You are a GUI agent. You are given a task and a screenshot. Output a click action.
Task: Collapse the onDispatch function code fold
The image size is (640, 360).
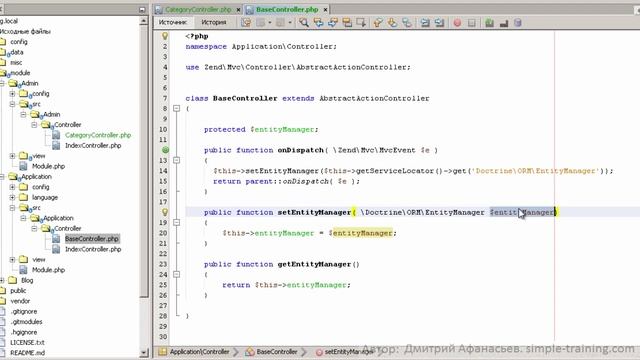[x=176, y=160]
